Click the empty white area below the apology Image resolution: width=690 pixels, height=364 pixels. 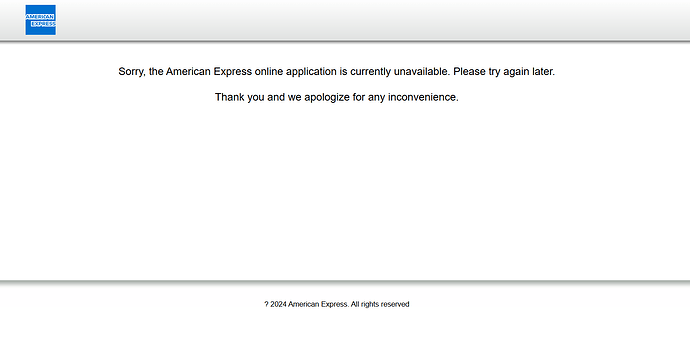point(345,189)
